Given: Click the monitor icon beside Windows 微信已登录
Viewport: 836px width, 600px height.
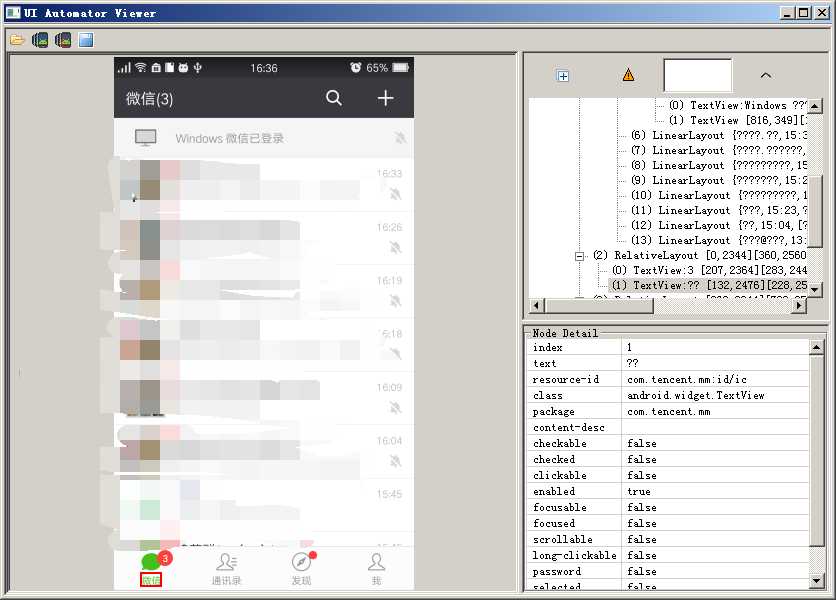Looking at the screenshot, I should point(146,138).
